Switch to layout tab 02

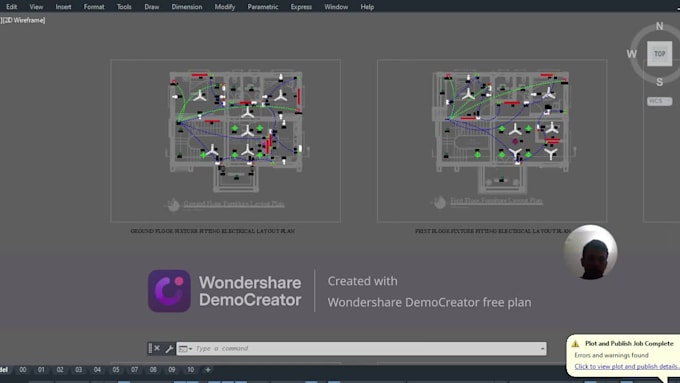60,370
